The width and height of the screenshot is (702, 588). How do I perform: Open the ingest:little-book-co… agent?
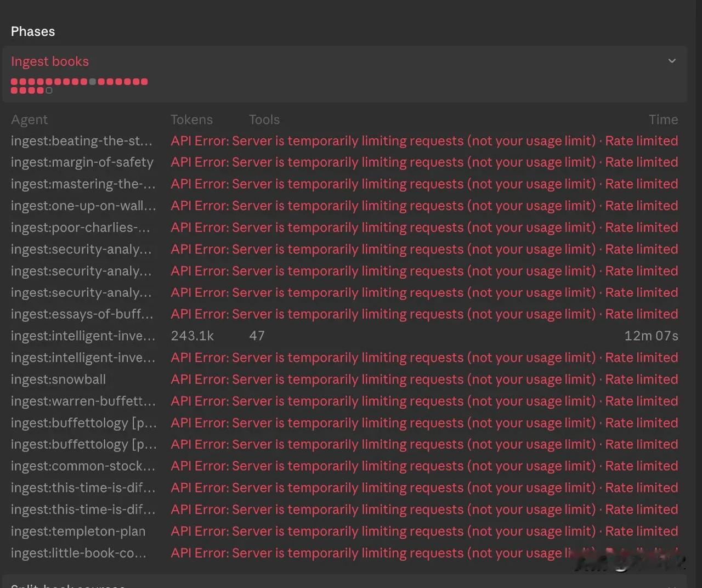[79, 553]
